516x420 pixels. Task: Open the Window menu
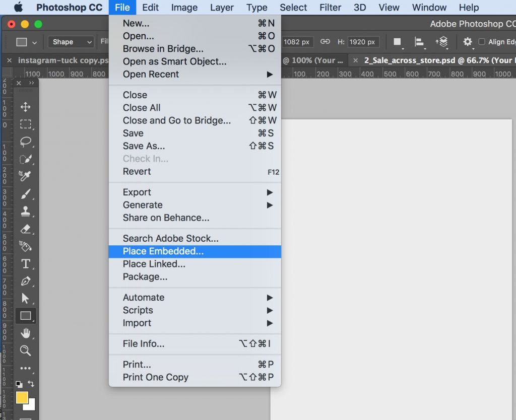point(429,7)
